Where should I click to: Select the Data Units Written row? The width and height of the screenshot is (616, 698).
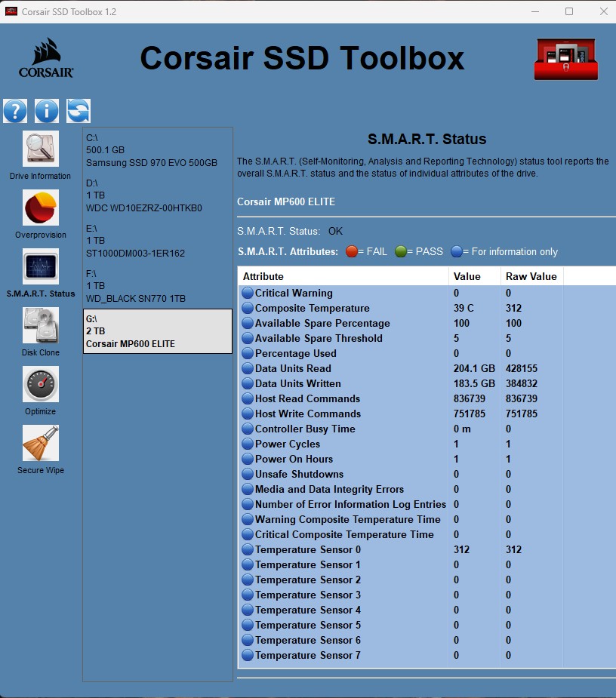coord(427,384)
